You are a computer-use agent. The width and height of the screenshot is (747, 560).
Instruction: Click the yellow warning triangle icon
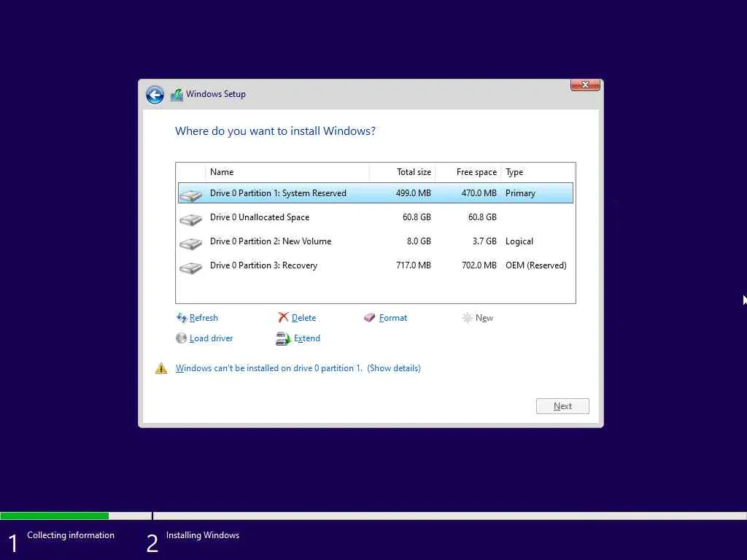coord(161,368)
